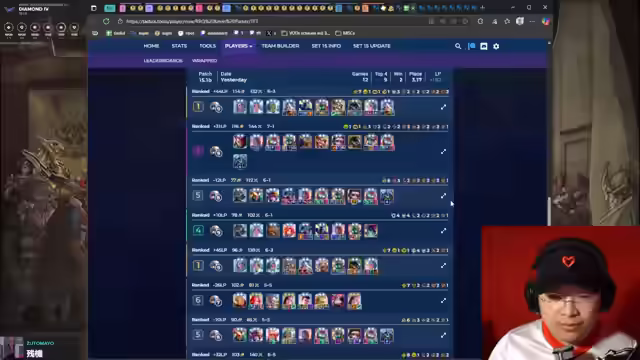The height and width of the screenshot is (360, 640).
Task: Click the Discord icon in site header
Action: coord(484,47)
